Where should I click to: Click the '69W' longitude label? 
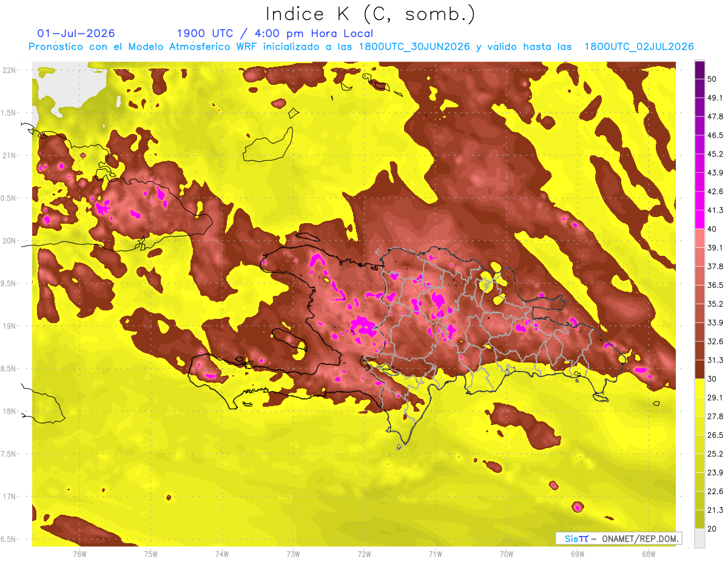578,554
